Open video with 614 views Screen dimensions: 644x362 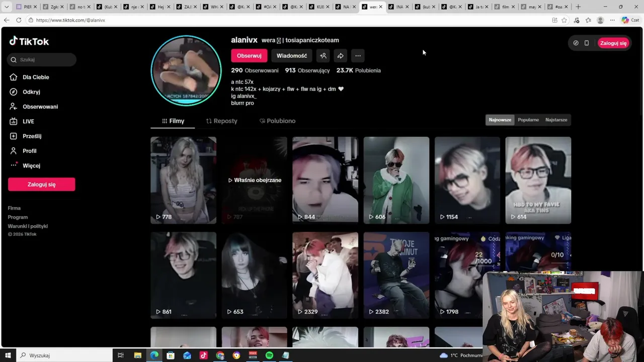[538, 180]
